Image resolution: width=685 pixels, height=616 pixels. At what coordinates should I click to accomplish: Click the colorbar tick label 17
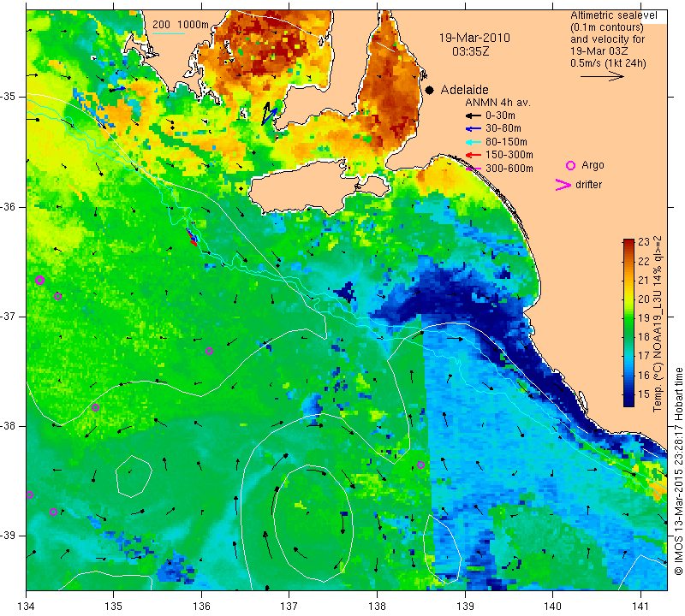point(644,355)
